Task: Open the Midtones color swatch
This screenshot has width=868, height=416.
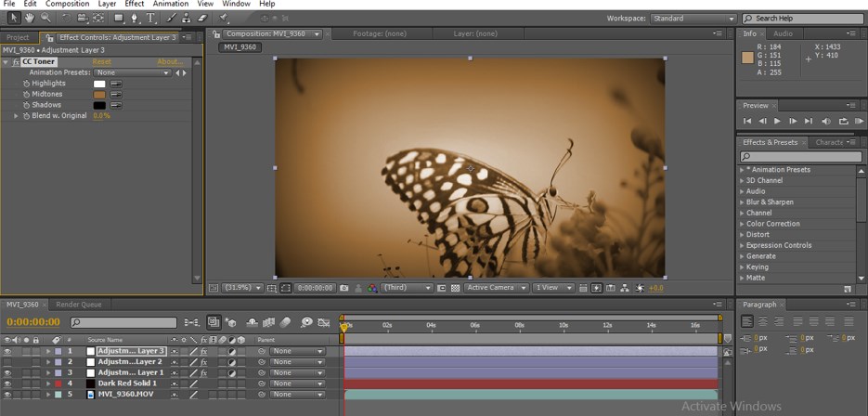Action: 99,95
